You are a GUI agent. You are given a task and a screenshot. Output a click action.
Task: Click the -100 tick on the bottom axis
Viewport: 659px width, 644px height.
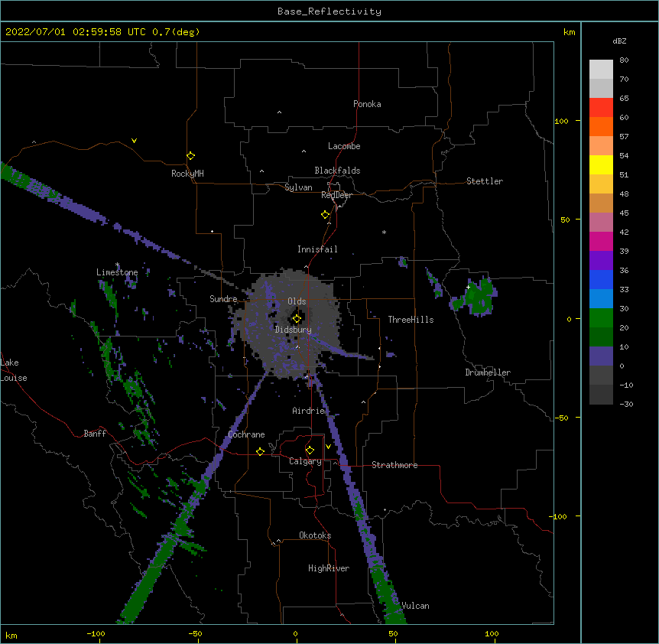(96, 633)
